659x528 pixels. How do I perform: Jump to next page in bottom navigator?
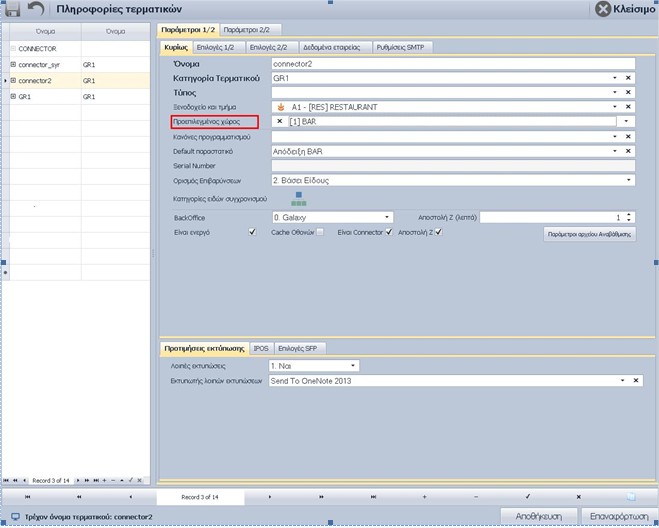tap(322, 496)
